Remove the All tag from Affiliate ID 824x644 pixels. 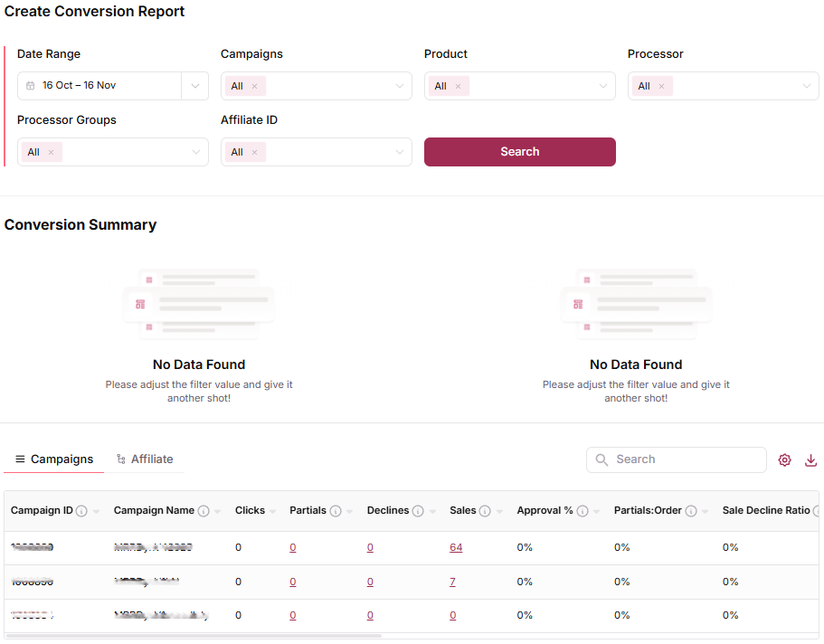tap(254, 153)
